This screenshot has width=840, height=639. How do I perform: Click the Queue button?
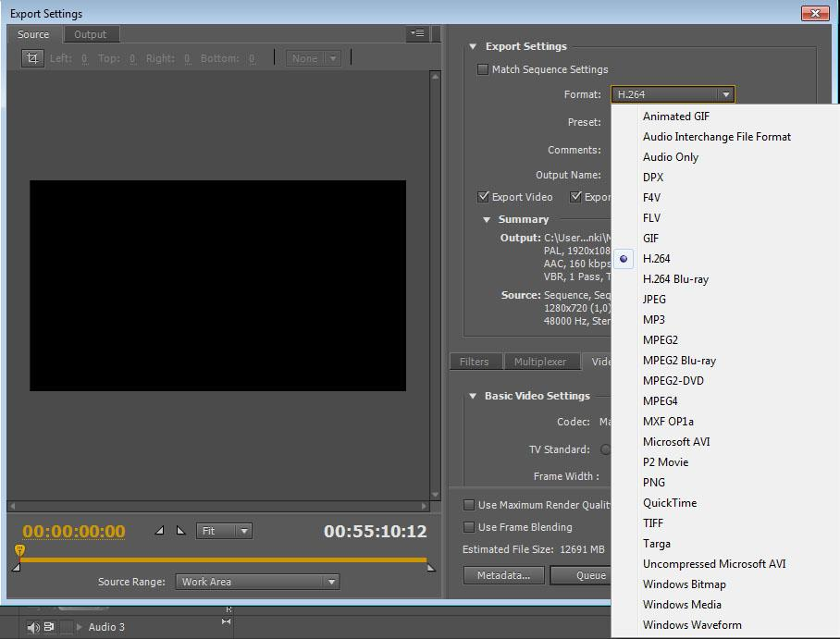click(581, 575)
